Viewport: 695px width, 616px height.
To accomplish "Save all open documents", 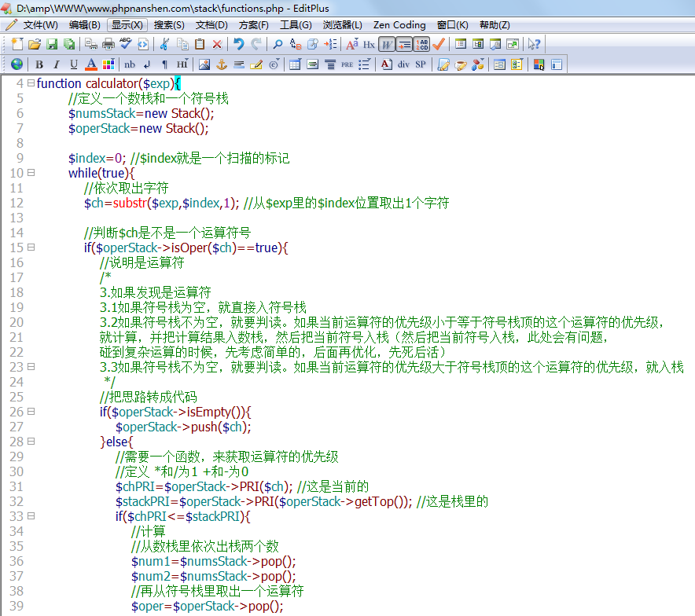I will tap(69, 44).
